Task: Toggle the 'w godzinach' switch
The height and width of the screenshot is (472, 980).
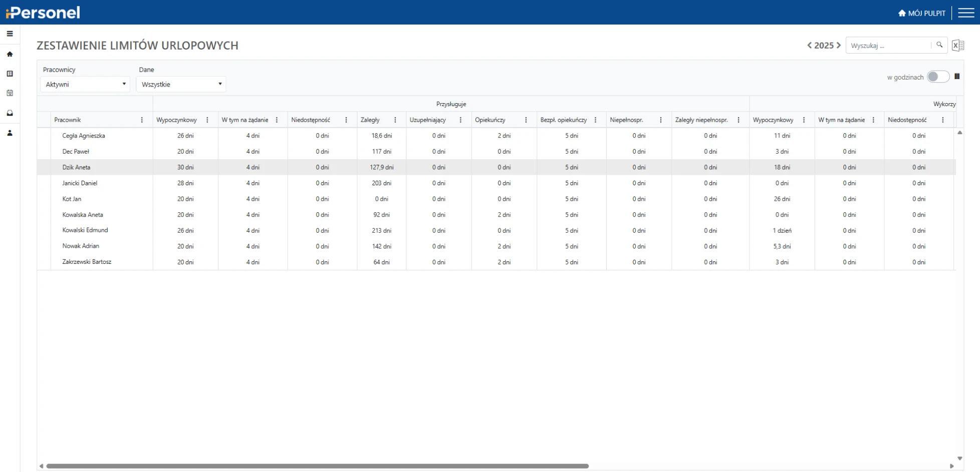Action: click(x=937, y=77)
